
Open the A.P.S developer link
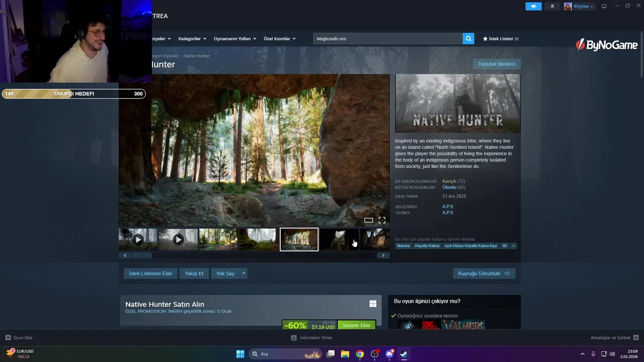tap(448, 207)
